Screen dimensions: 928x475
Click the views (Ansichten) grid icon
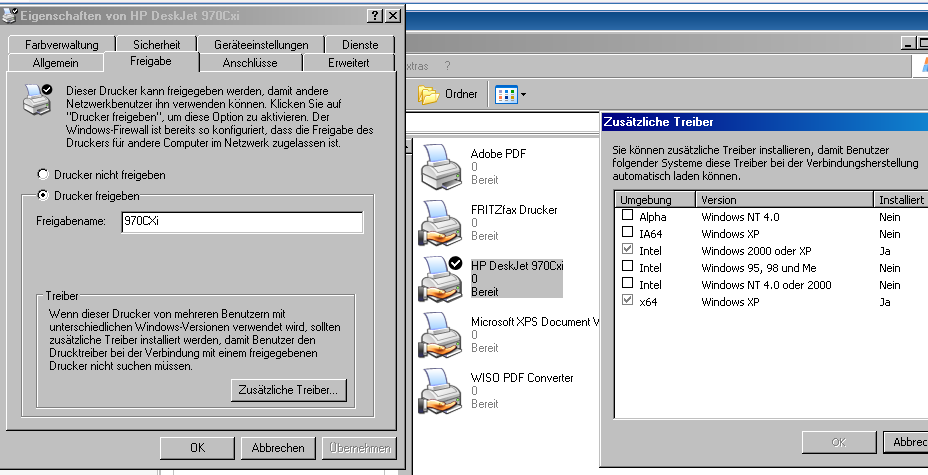point(506,95)
